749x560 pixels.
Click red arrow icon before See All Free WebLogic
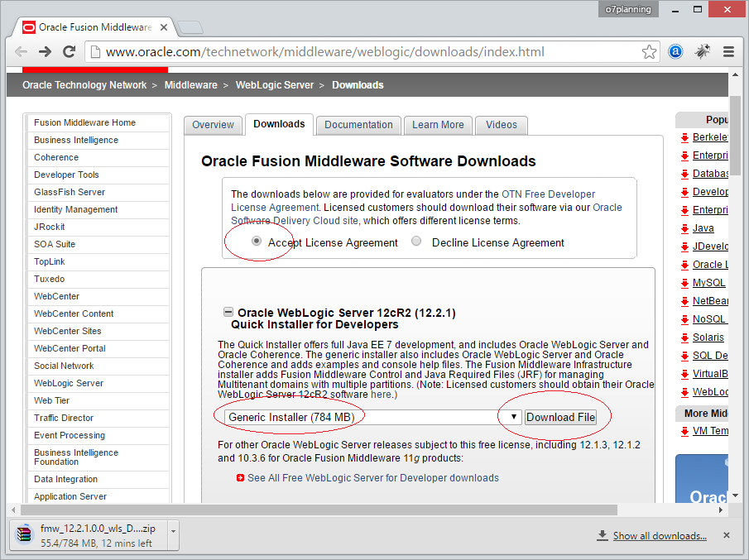(x=240, y=478)
